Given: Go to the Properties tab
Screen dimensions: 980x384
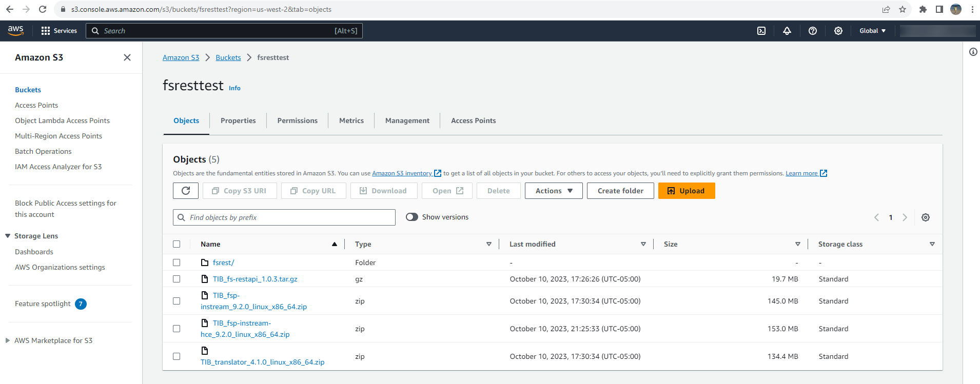Looking at the screenshot, I should 238,120.
